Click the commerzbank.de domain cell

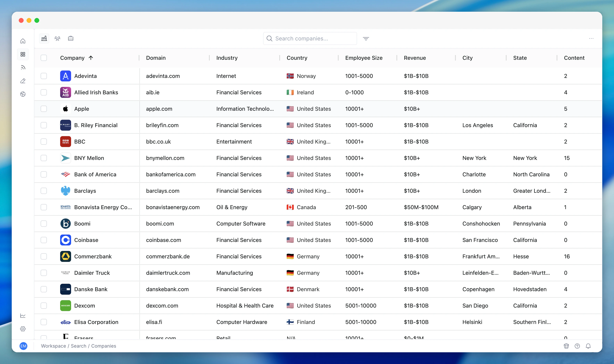coord(168,256)
